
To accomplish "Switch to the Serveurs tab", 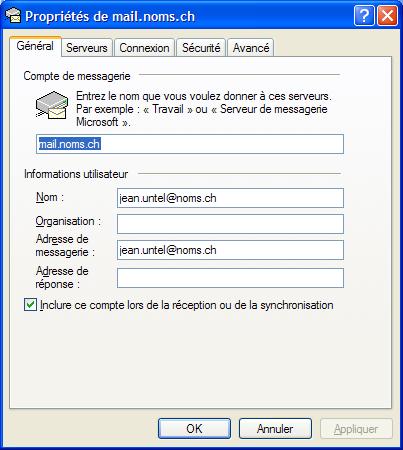I will tap(87, 48).
